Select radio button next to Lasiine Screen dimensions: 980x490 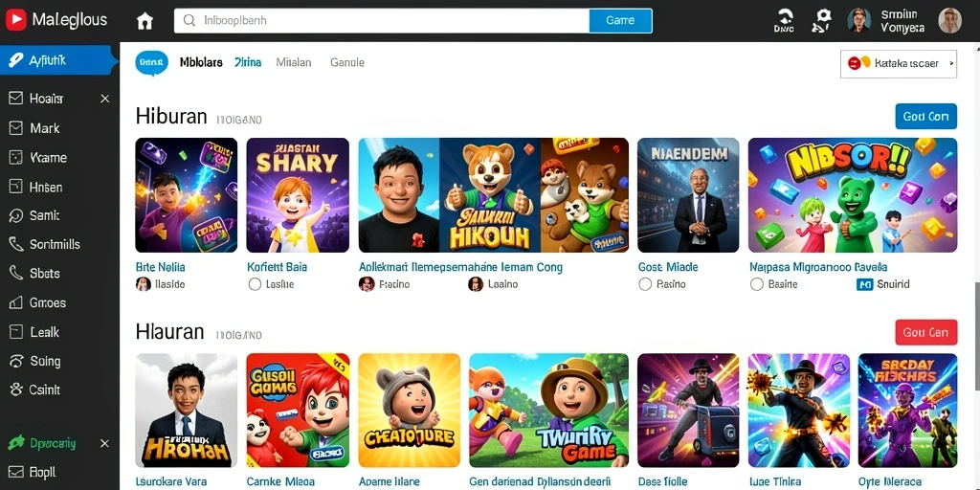255,284
